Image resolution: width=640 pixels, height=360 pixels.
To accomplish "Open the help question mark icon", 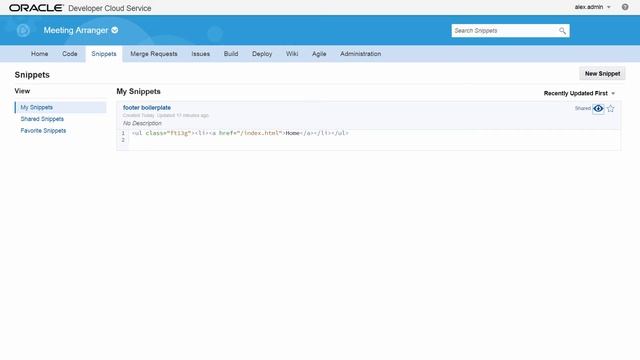I will [x=625, y=7].
